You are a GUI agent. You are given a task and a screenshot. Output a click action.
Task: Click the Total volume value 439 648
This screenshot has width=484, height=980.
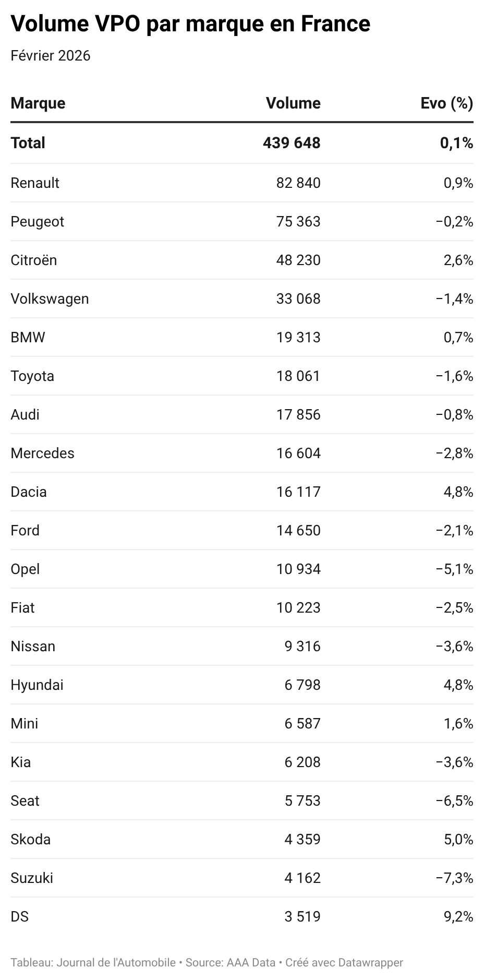[x=292, y=143]
